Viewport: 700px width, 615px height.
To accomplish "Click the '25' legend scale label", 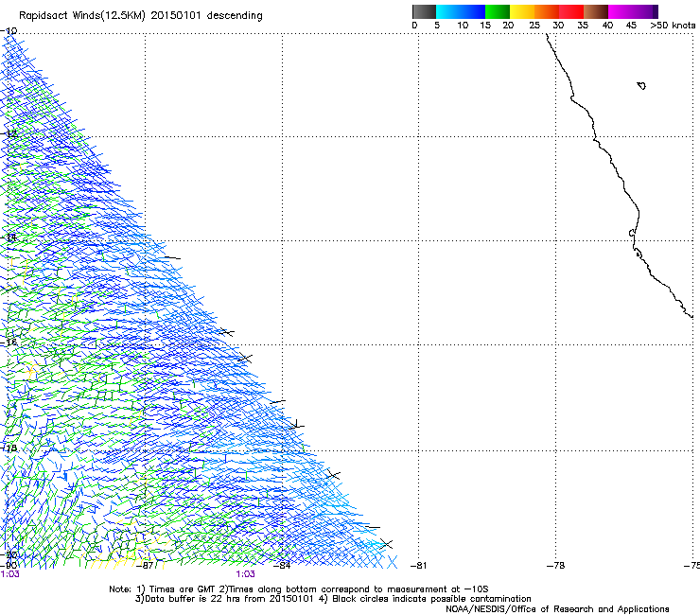I will [534, 26].
